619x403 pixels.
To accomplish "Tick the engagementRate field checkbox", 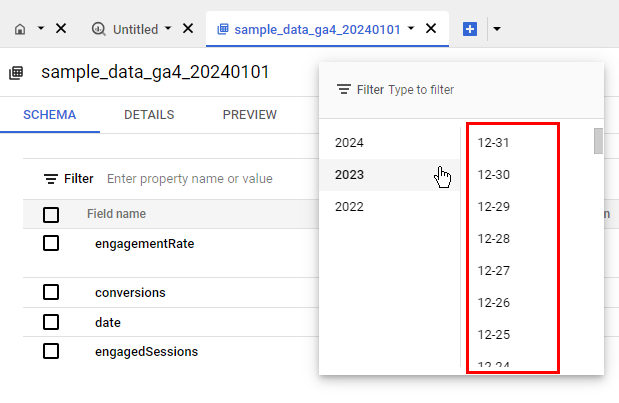I will pyautogui.click(x=51, y=243).
